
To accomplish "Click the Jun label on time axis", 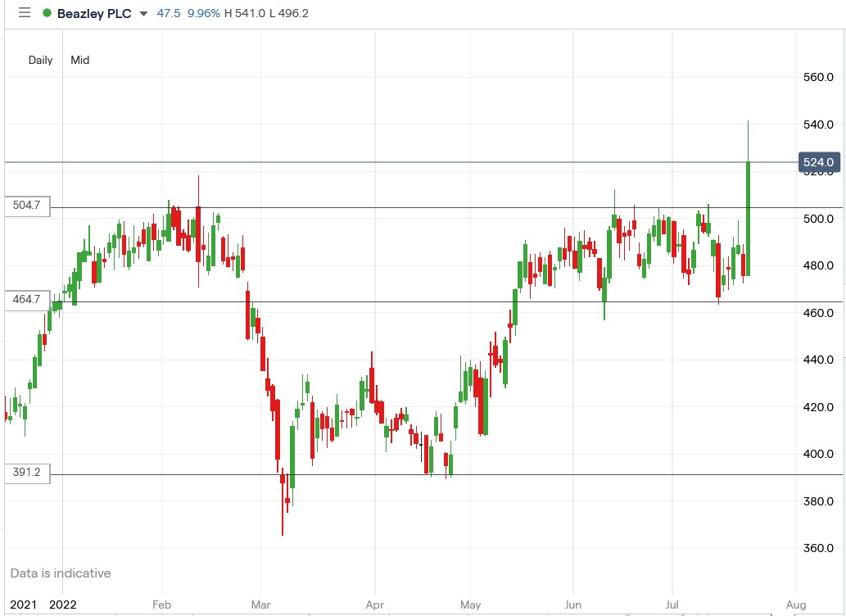I will pyautogui.click(x=573, y=605).
